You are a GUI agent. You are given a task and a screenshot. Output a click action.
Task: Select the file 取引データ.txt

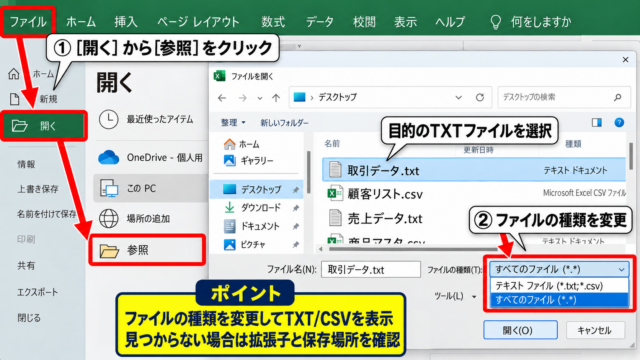tap(474, 170)
